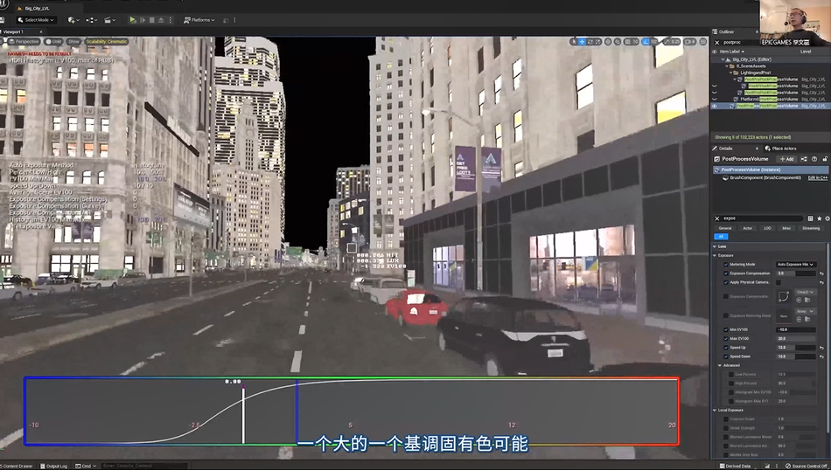This screenshot has height=470, width=832.
Task: Toggle the Metering Mode checkbox
Action: tap(726, 264)
